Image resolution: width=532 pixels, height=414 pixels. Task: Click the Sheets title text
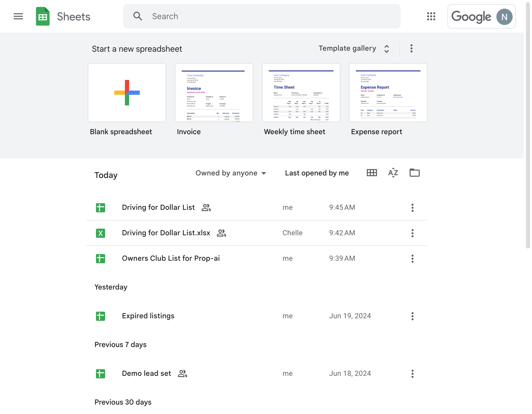point(74,17)
